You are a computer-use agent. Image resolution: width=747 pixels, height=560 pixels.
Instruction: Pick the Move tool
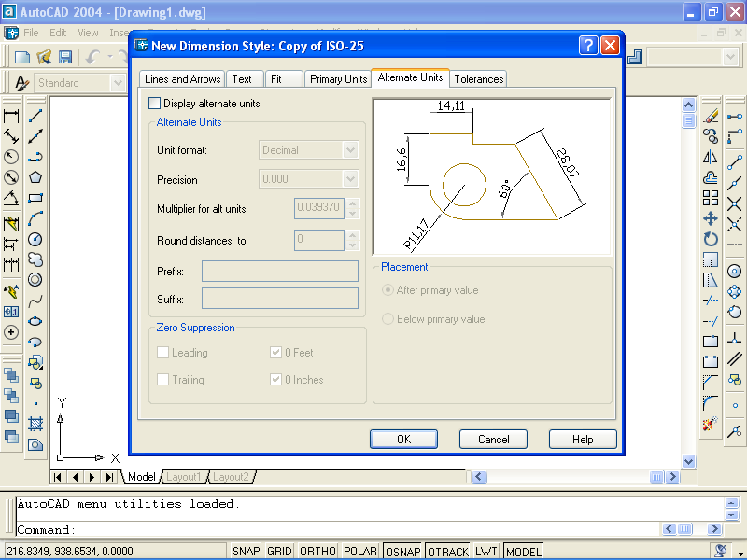711,218
